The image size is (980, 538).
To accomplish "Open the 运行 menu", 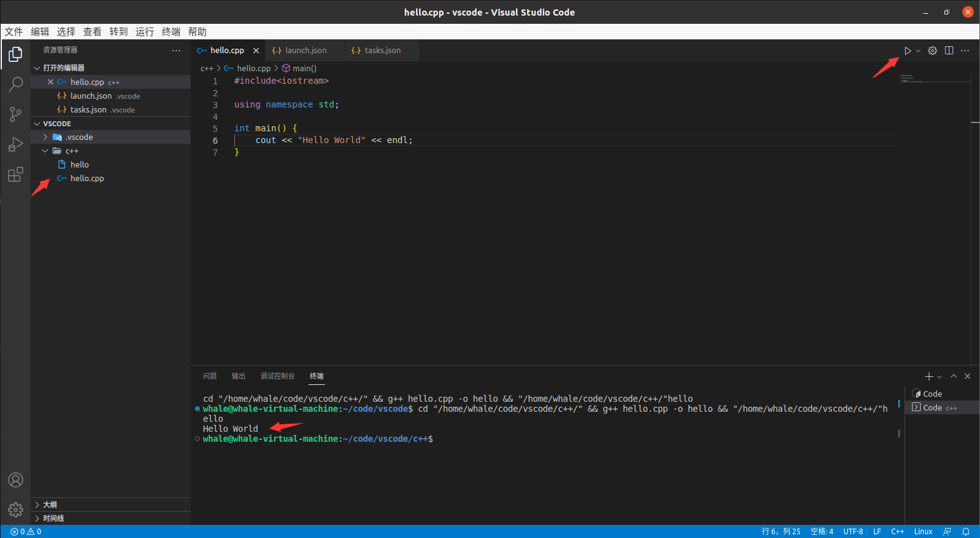I will [x=145, y=32].
